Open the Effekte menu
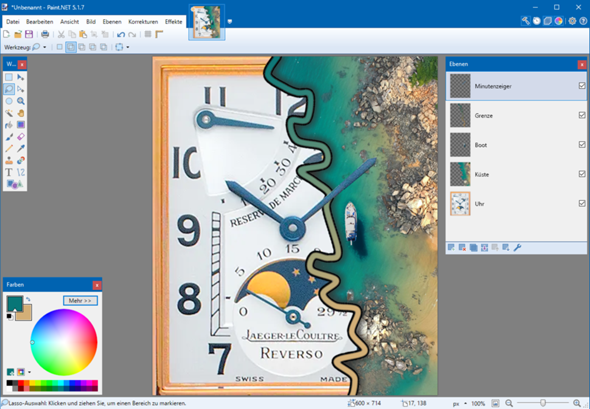This screenshot has height=409, width=590. [x=173, y=22]
